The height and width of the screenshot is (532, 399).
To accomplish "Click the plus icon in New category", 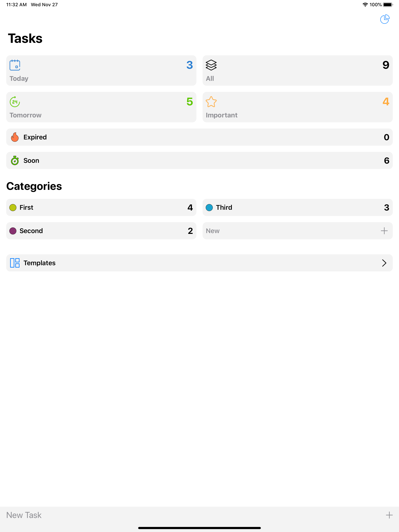I will coord(384,231).
